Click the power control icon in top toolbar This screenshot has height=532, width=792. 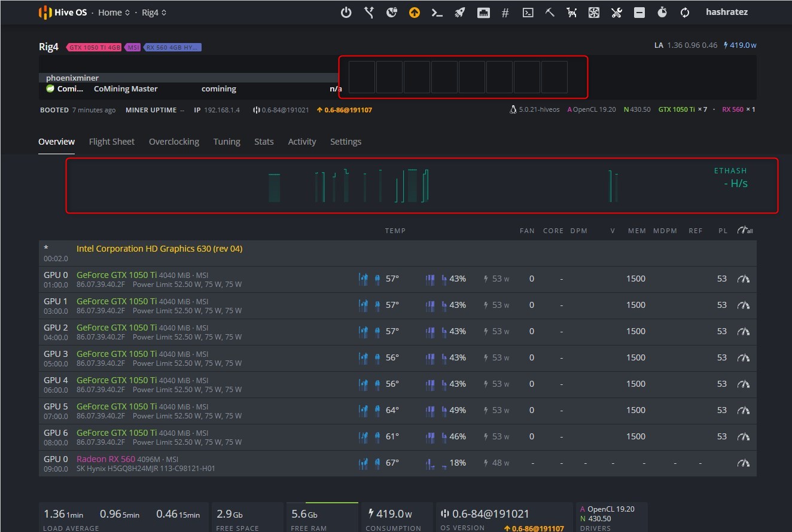point(346,13)
